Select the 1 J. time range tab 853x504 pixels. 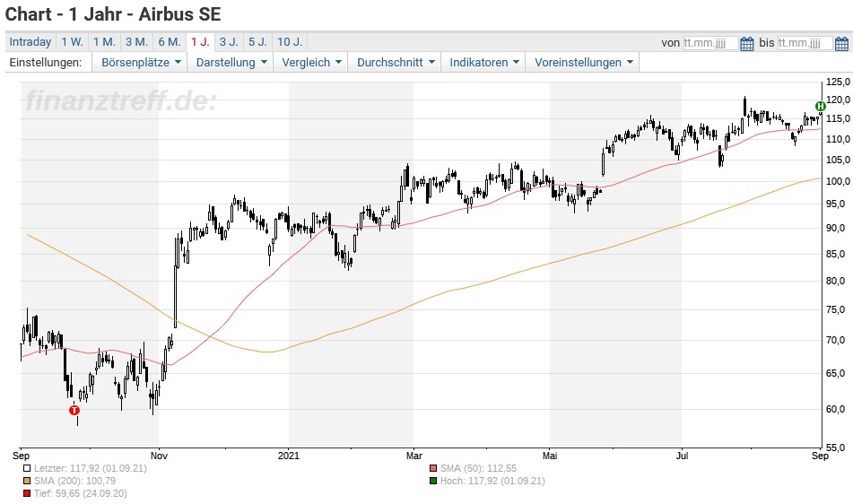pyautogui.click(x=200, y=42)
